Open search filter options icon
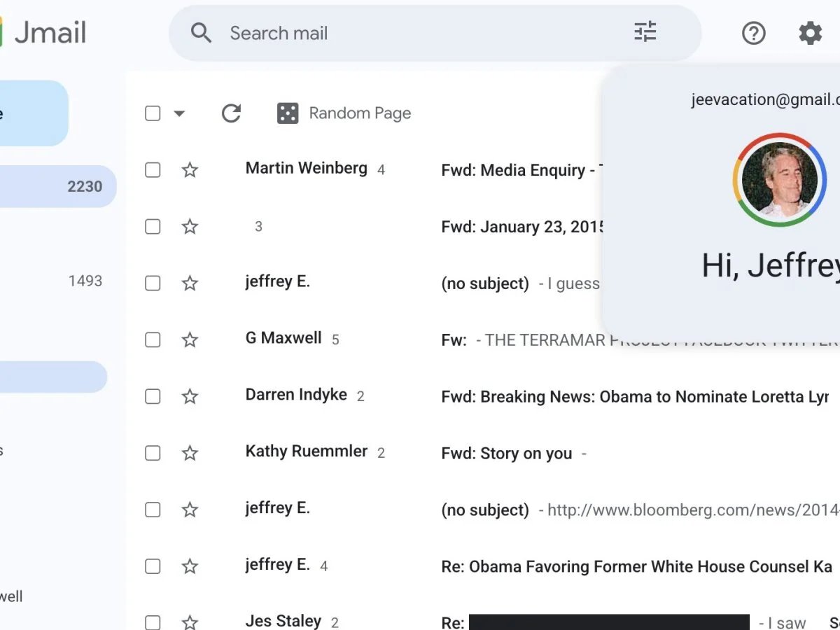The width and height of the screenshot is (840, 630). coord(645,32)
